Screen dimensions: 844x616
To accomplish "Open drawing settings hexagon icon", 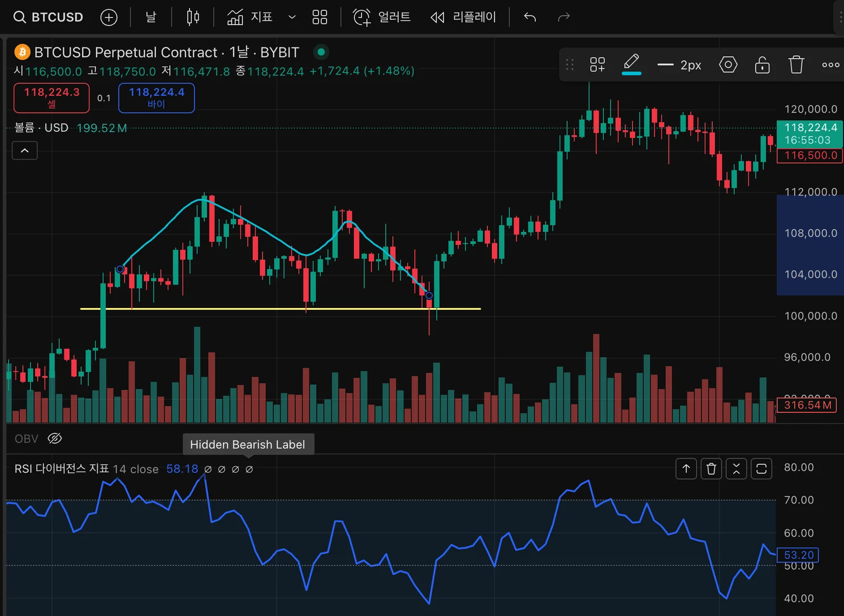I will [728, 65].
